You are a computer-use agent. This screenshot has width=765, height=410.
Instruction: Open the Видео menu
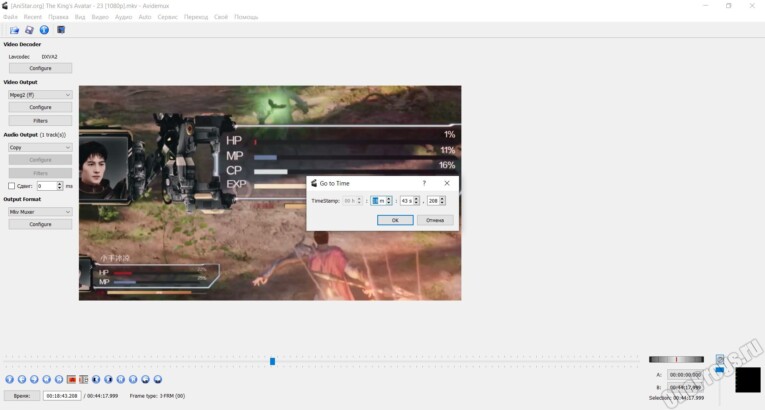pos(100,17)
